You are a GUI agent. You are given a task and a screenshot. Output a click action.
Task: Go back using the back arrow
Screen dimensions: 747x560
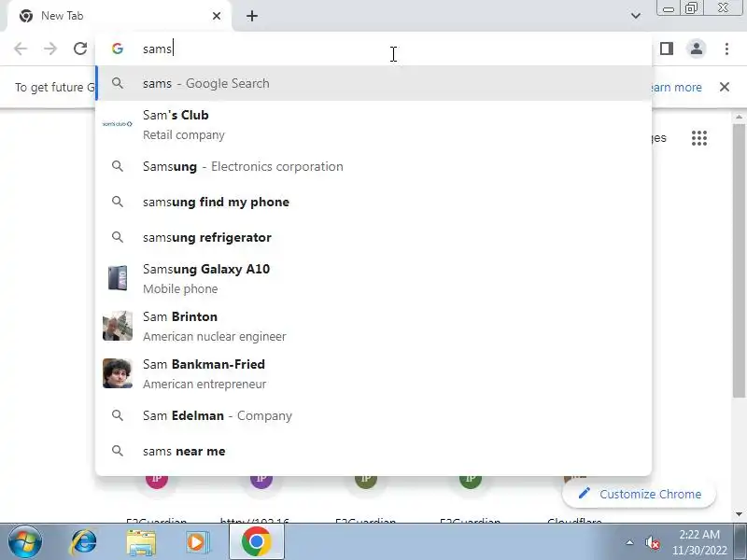pyautogui.click(x=21, y=49)
